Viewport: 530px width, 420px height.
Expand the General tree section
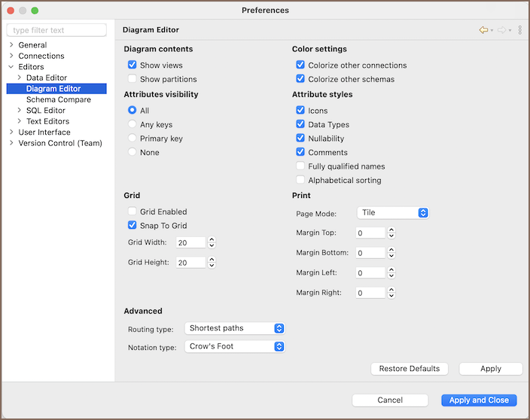pyautogui.click(x=11, y=45)
